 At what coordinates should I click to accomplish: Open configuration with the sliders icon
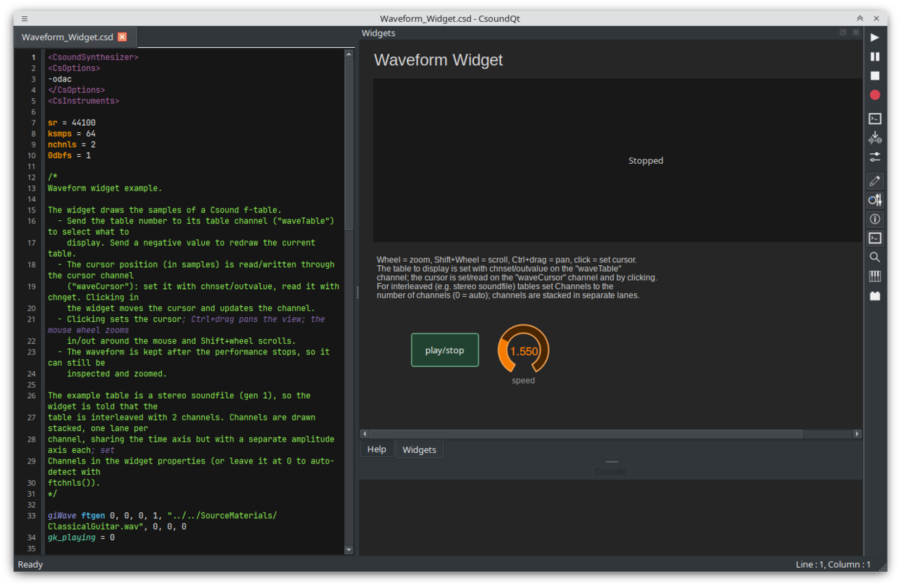point(875,157)
